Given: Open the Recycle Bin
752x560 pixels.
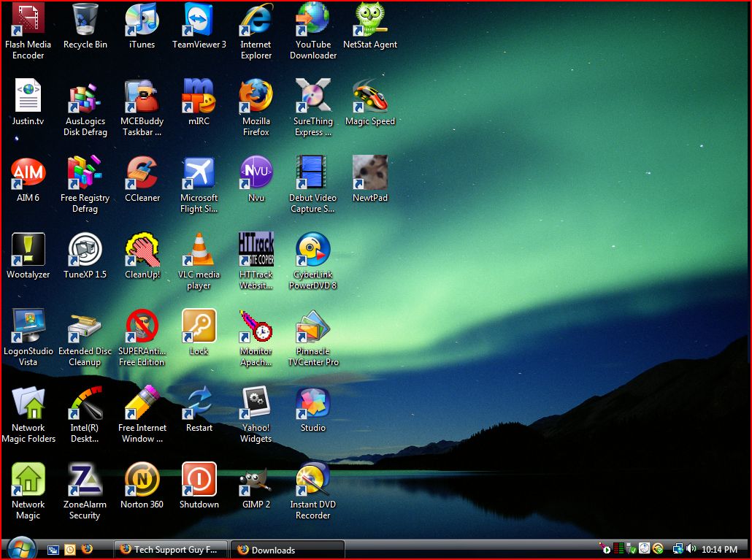Looking at the screenshot, I should pyautogui.click(x=85, y=19).
